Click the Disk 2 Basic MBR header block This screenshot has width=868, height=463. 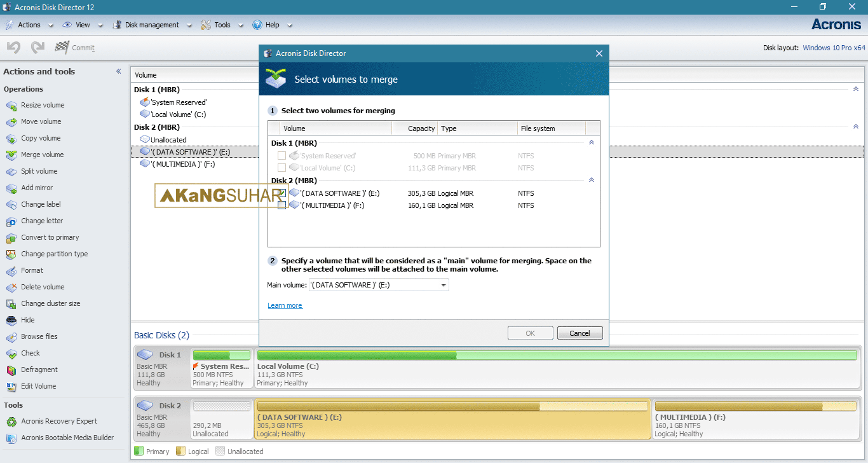point(162,418)
